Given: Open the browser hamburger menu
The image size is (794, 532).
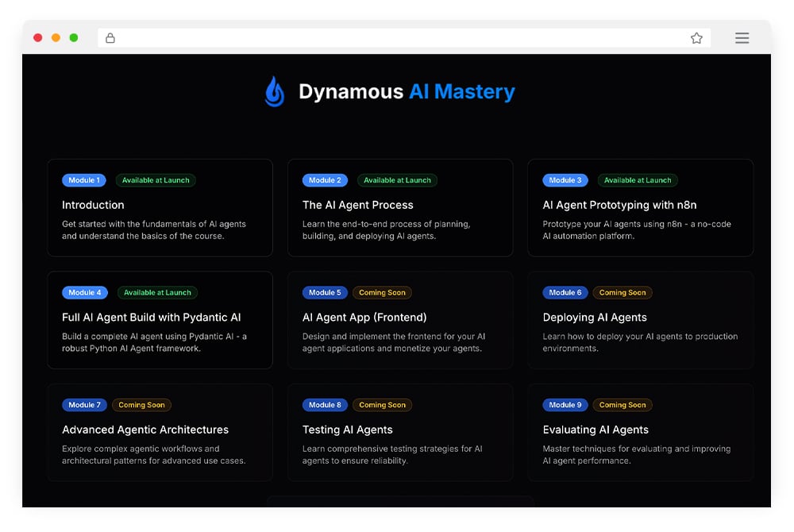Looking at the screenshot, I should (742, 38).
